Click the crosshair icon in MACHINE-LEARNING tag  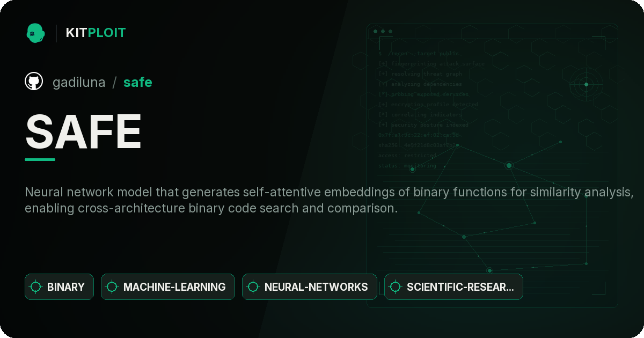point(112,287)
